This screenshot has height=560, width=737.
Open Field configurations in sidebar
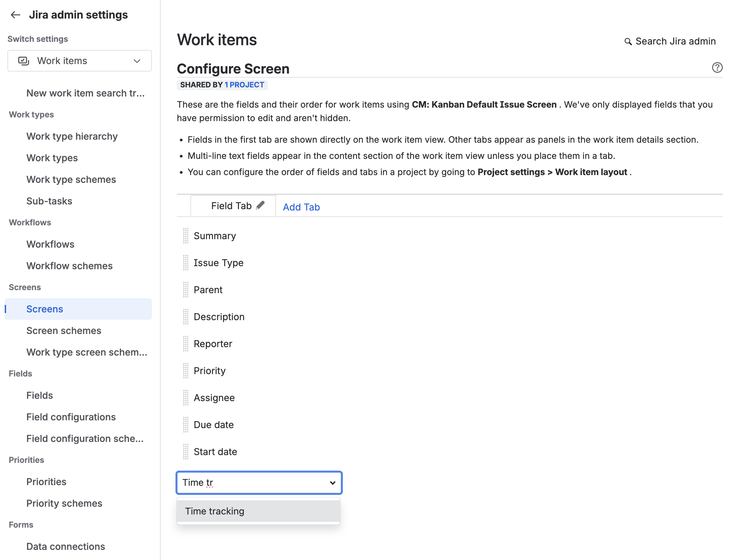71,417
